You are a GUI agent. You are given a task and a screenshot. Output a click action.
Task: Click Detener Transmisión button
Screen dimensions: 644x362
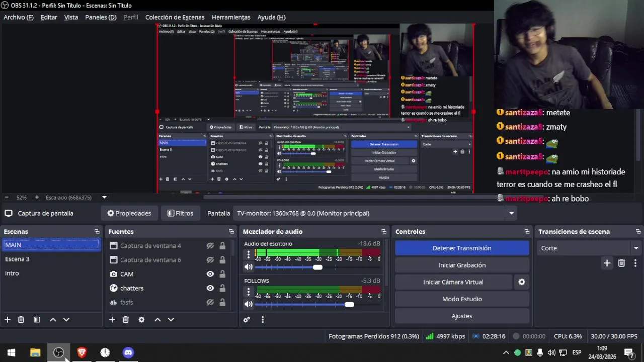click(462, 248)
